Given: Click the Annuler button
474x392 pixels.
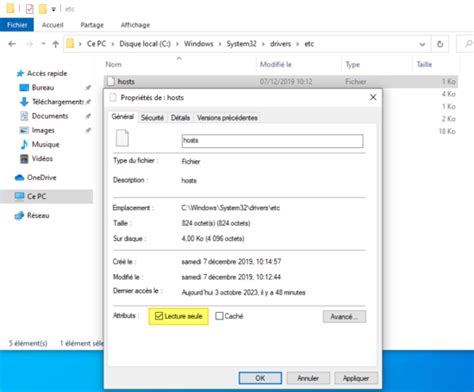Looking at the screenshot, I should click(x=308, y=378).
